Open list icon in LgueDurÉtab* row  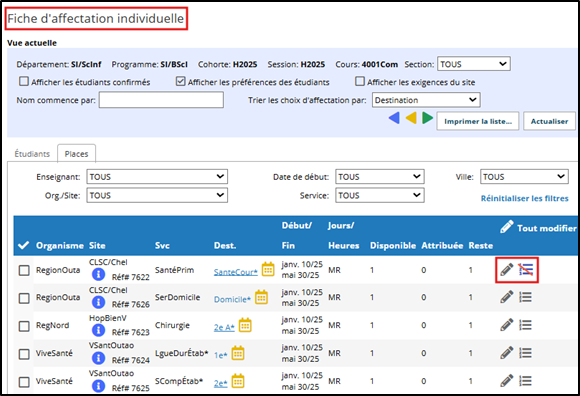tap(525, 353)
